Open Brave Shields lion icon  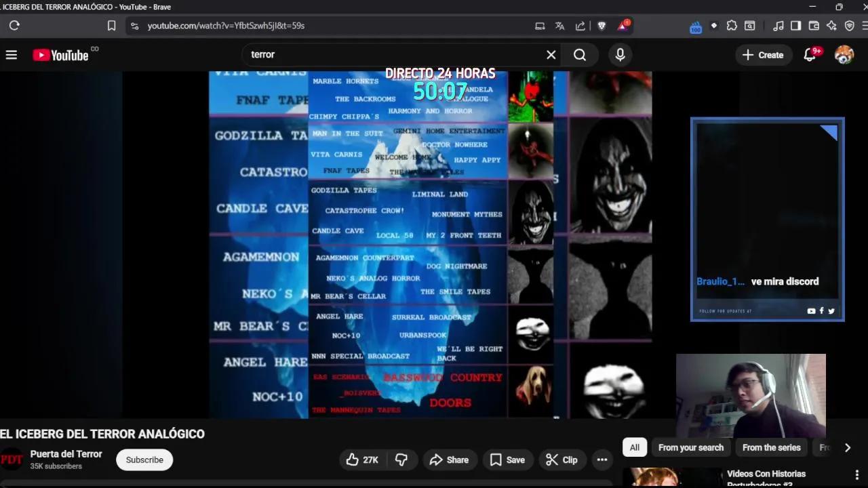pyautogui.click(x=601, y=26)
